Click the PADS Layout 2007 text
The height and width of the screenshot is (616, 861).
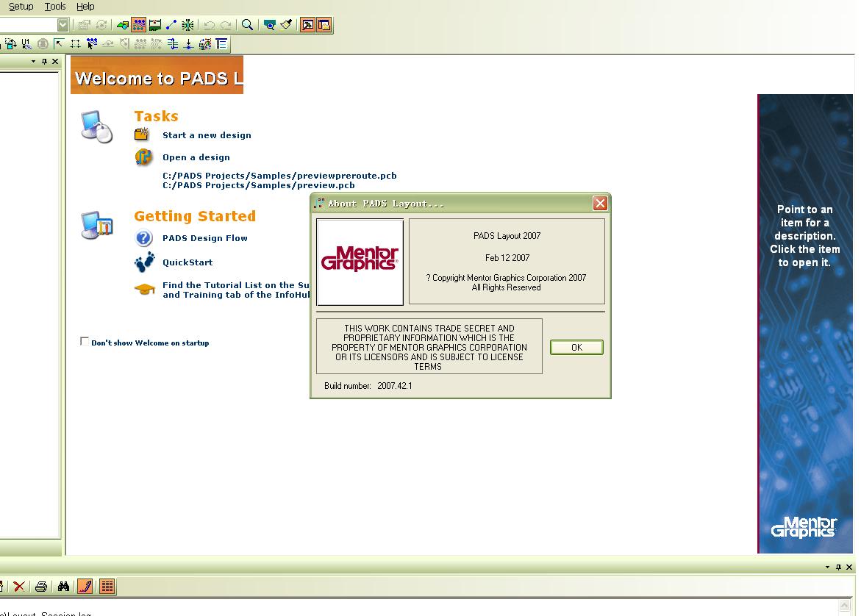point(507,236)
